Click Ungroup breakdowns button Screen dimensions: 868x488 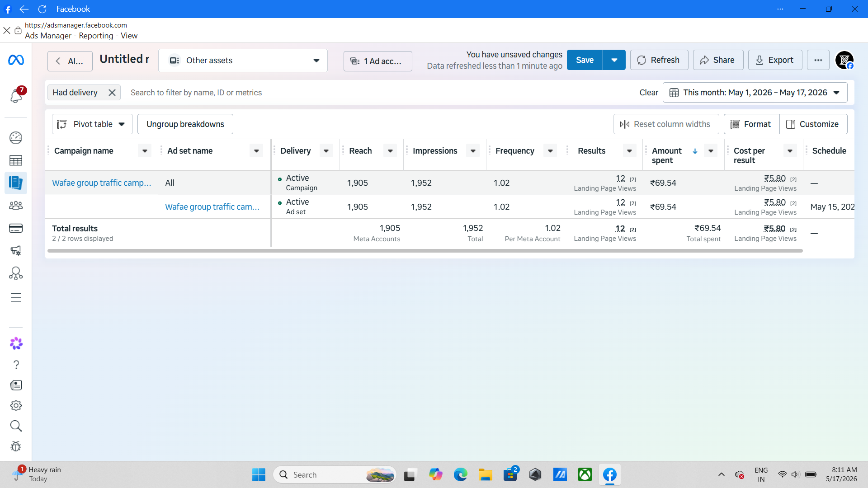tap(185, 124)
